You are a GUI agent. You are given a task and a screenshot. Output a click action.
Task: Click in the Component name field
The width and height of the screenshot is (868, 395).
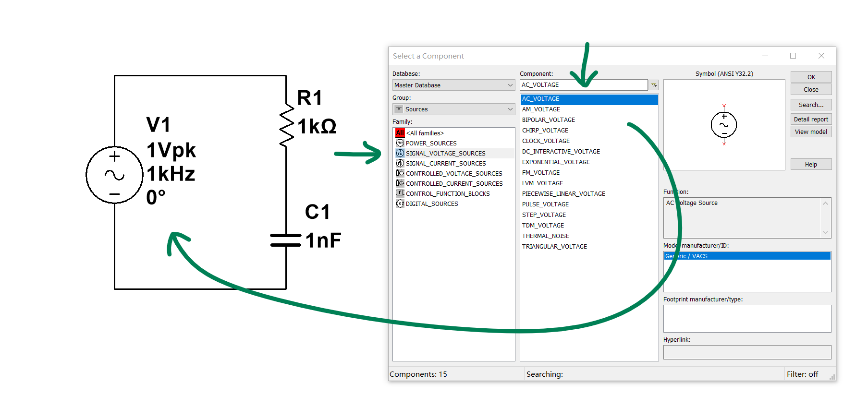pos(583,85)
